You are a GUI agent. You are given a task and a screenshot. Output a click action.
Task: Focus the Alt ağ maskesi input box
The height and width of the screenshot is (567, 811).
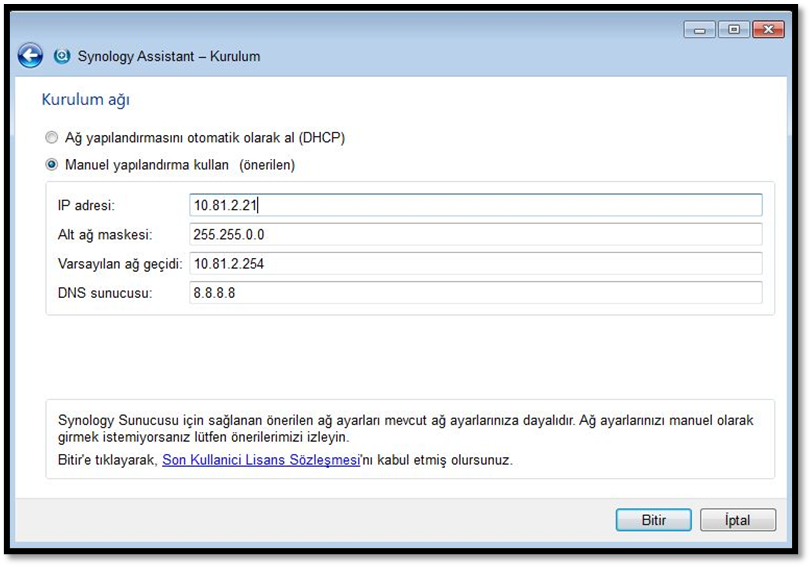pos(475,234)
